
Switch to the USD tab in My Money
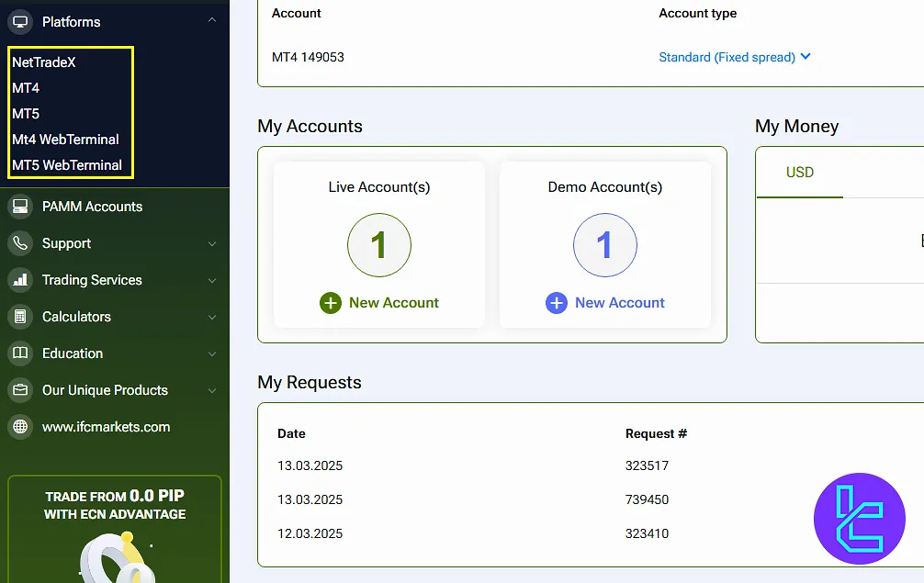(799, 173)
